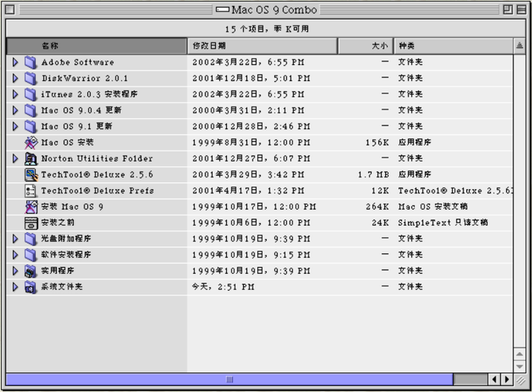The image size is (532, 392).
Task: Toggle sort order button beside 种类 header
Action: coord(519,46)
